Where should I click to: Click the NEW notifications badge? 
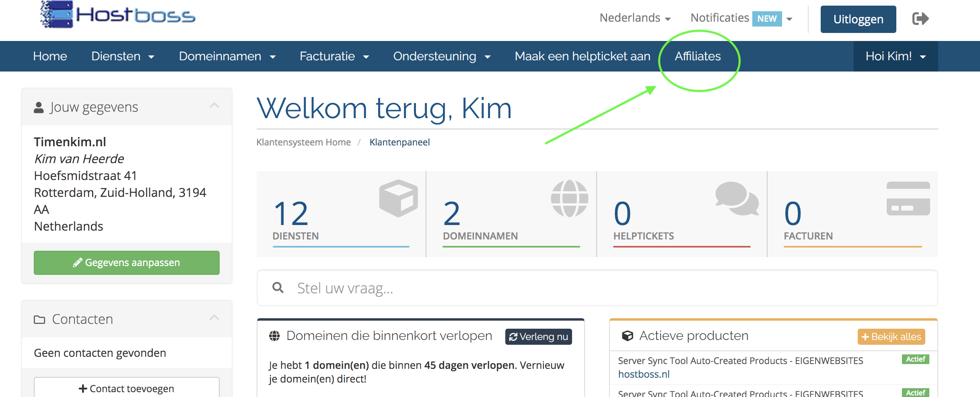[767, 18]
